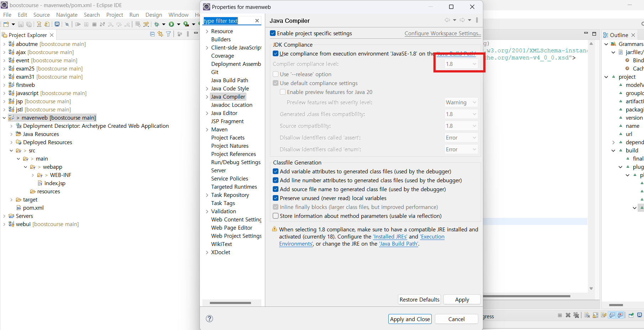Click the Apply button

462,299
